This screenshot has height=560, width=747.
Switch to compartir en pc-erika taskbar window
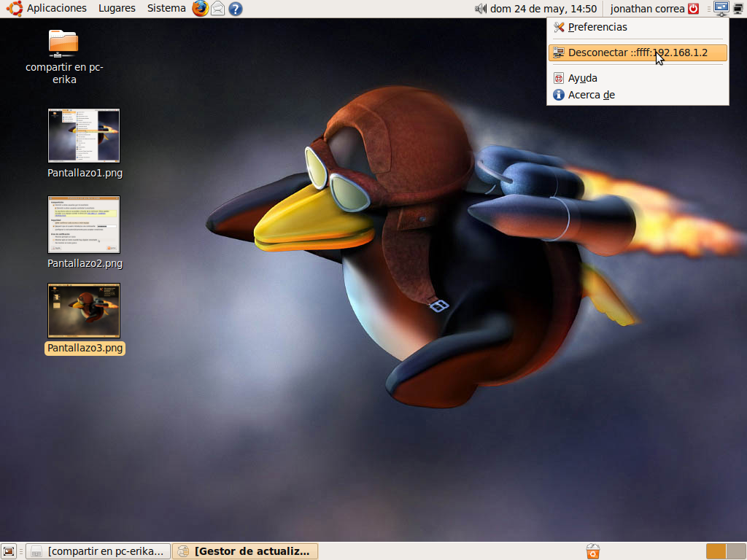click(98, 551)
